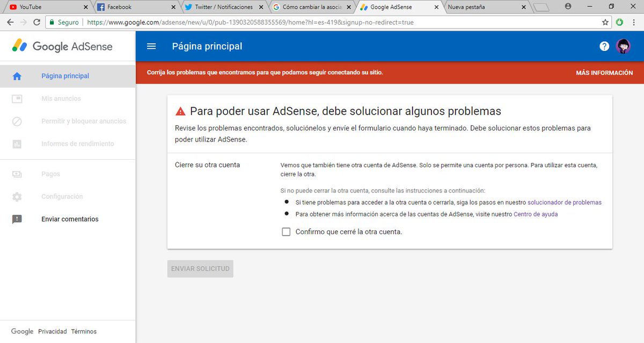Image resolution: width=644 pixels, height=343 pixels.
Task: Click the green extension icon in toolbar
Action: 619,23
